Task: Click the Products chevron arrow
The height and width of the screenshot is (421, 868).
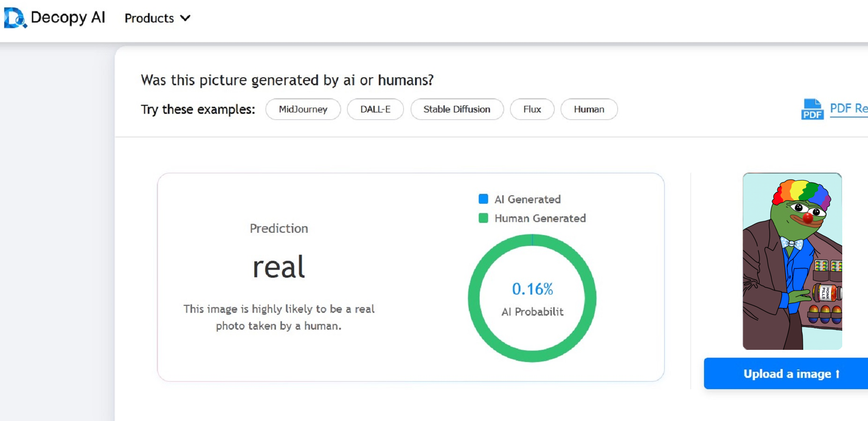Action: click(x=185, y=18)
